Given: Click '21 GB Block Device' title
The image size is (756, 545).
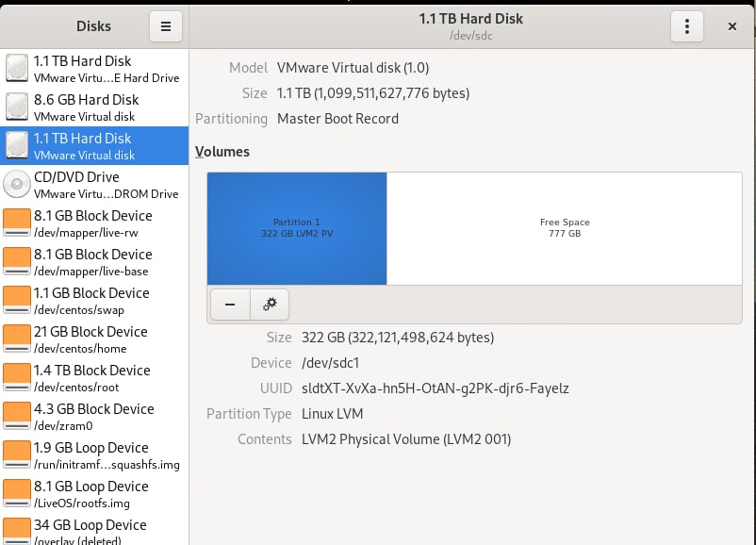Looking at the screenshot, I should [90, 332].
